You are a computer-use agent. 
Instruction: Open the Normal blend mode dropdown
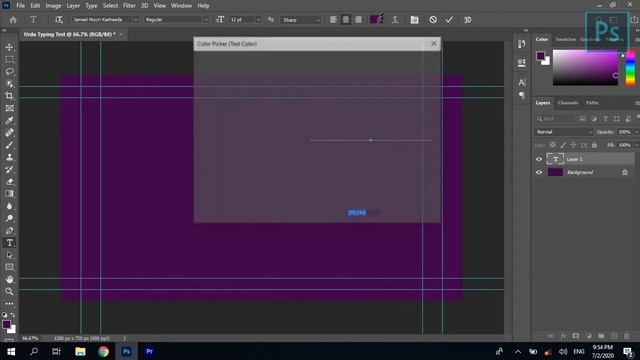pos(563,132)
